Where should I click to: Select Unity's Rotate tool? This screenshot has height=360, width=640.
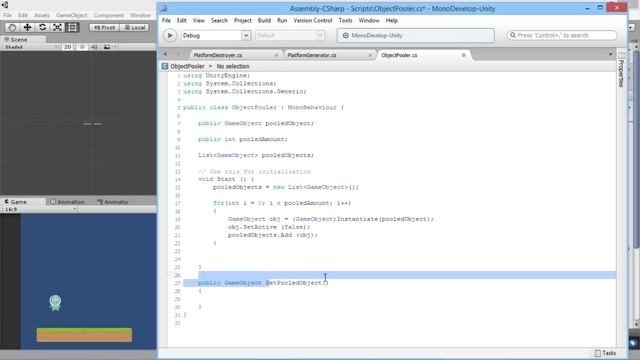click(x=42, y=27)
